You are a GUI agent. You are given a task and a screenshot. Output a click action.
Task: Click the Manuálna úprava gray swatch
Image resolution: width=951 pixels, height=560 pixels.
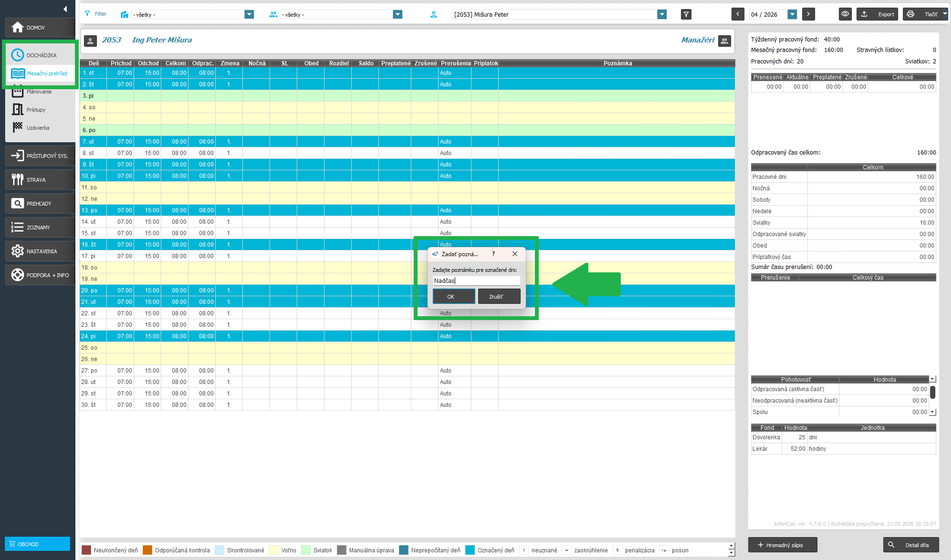pos(342,550)
